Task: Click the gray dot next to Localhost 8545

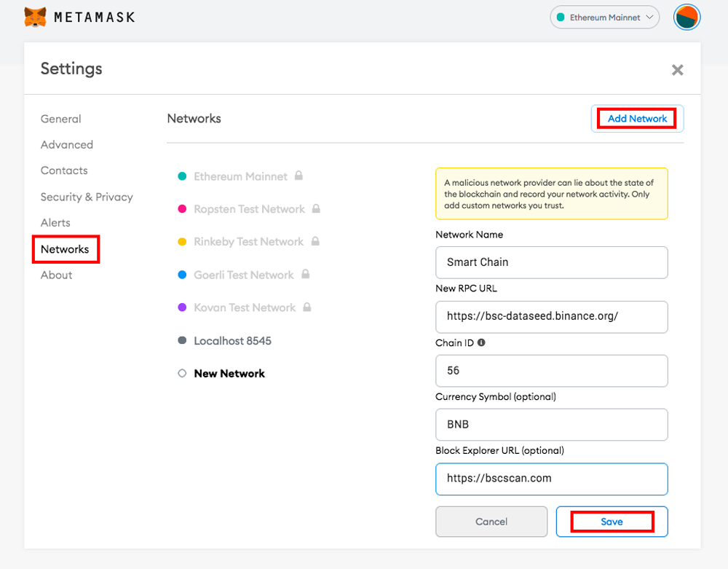Action: [183, 340]
